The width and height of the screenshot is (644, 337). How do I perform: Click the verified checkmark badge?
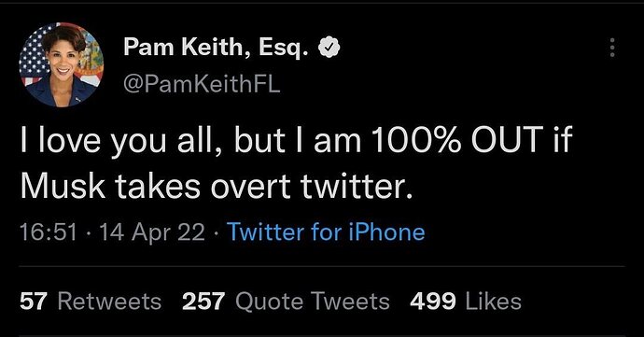coord(329,48)
